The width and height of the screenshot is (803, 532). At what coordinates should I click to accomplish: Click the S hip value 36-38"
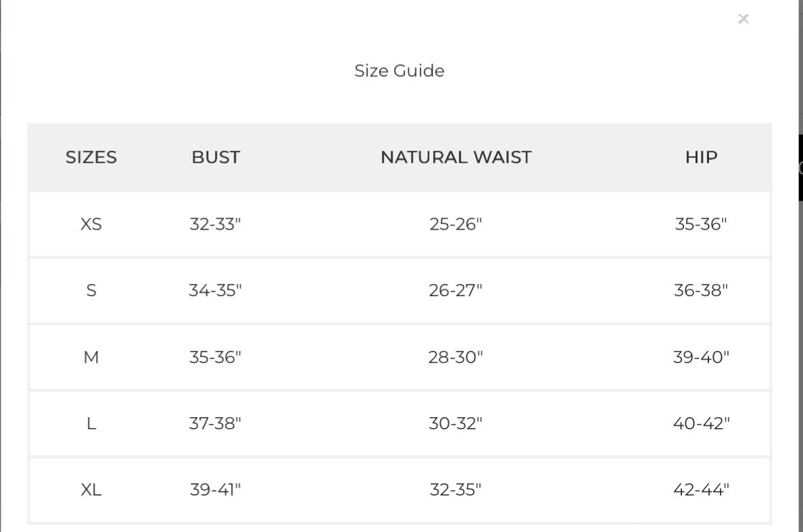pos(701,291)
